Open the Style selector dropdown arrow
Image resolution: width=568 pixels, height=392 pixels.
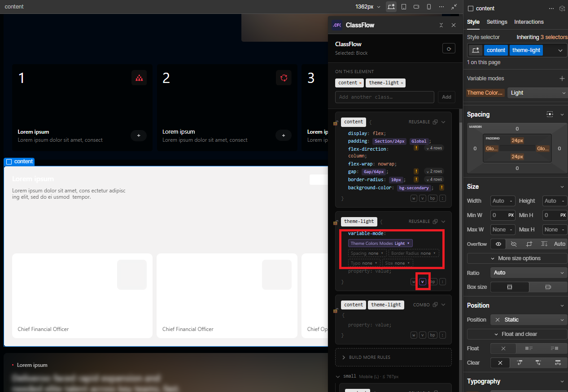pos(560,50)
